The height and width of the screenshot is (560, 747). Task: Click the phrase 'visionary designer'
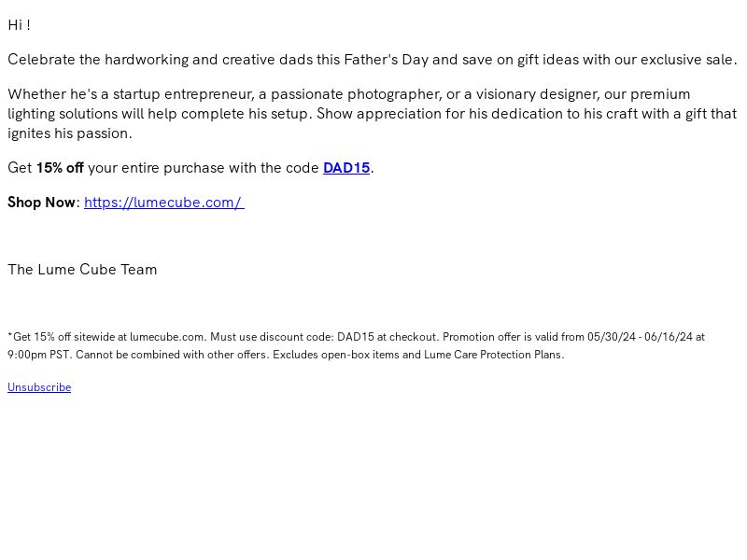[537, 94]
